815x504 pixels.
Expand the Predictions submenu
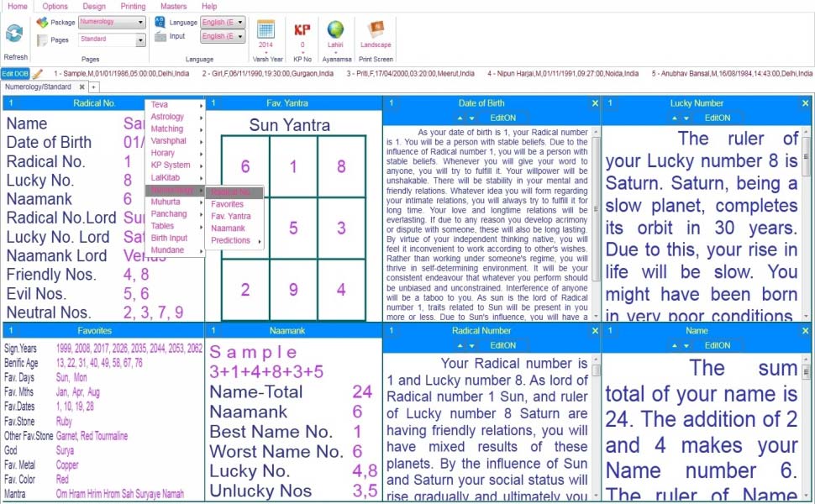[x=235, y=240]
